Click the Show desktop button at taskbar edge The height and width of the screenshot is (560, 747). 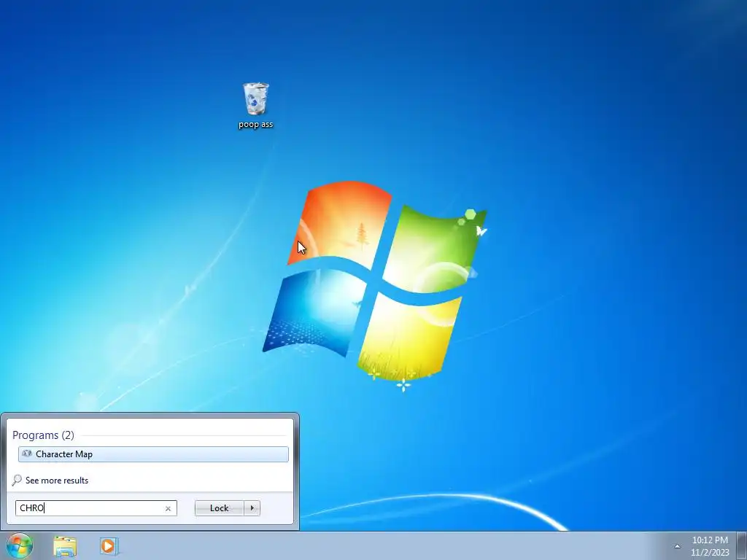742,545
